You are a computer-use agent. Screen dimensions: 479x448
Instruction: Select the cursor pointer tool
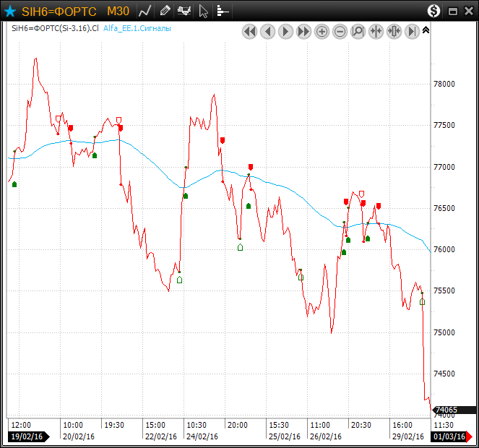coord(204,11)
